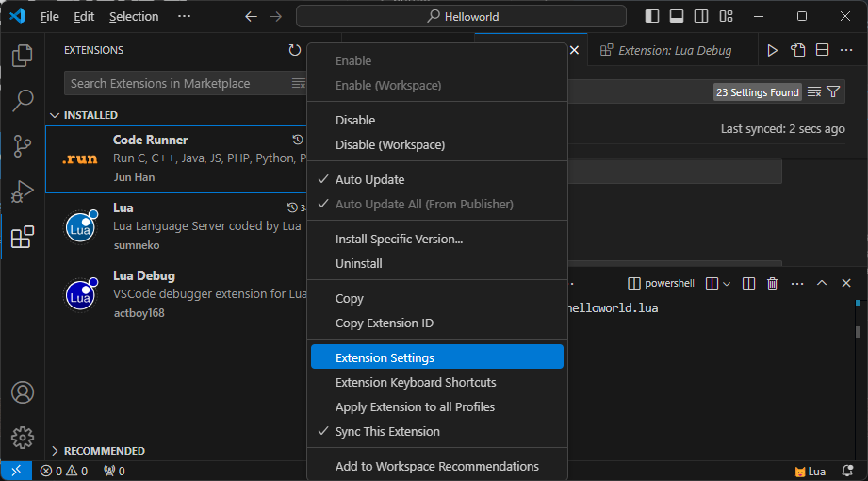
Task: Click the errors and warnings status item
Action: pyautogui.click(x=64, y=472)
